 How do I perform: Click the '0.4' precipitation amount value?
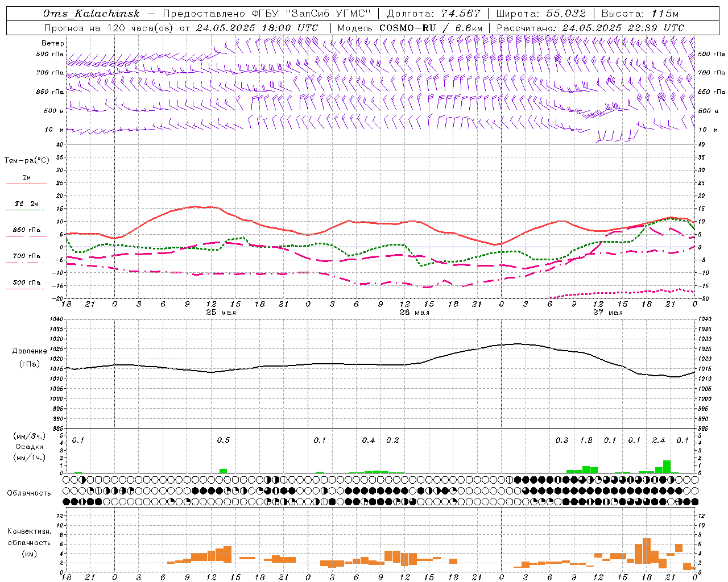point(369,440)
